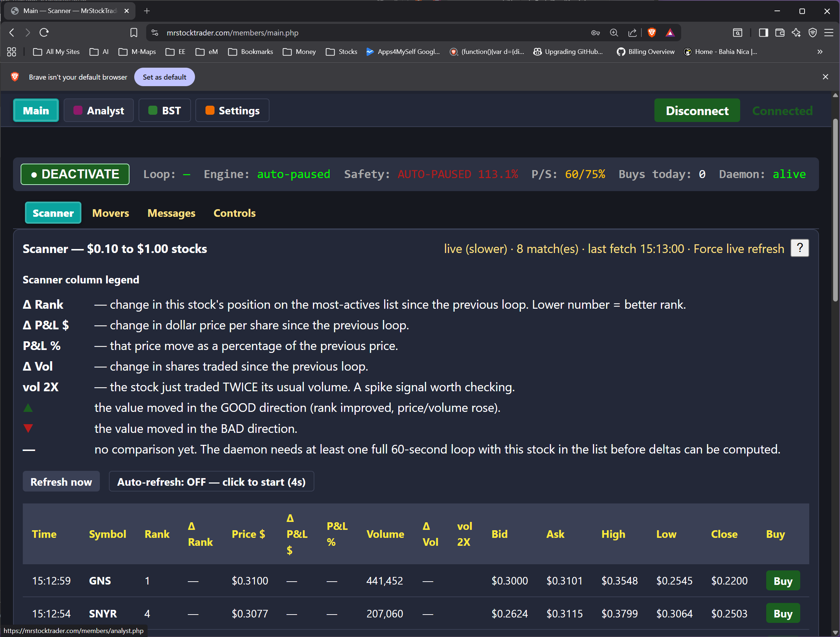Click the SNYR symbol cell

coord(103,613)
